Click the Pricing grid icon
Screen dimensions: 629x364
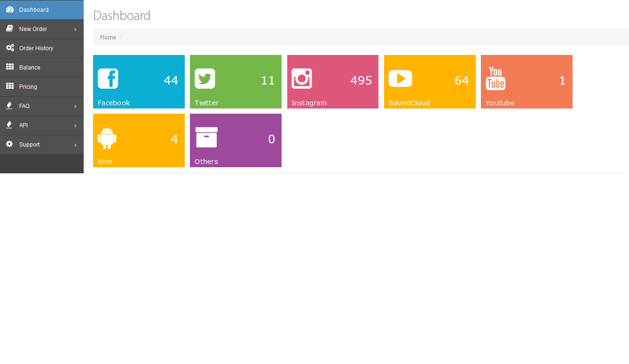tap(10, 86)
